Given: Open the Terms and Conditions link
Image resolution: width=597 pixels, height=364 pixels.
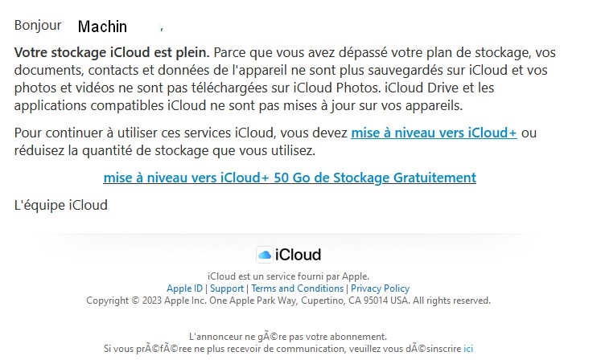Looking at the screenshot, I should click(297, 288).
